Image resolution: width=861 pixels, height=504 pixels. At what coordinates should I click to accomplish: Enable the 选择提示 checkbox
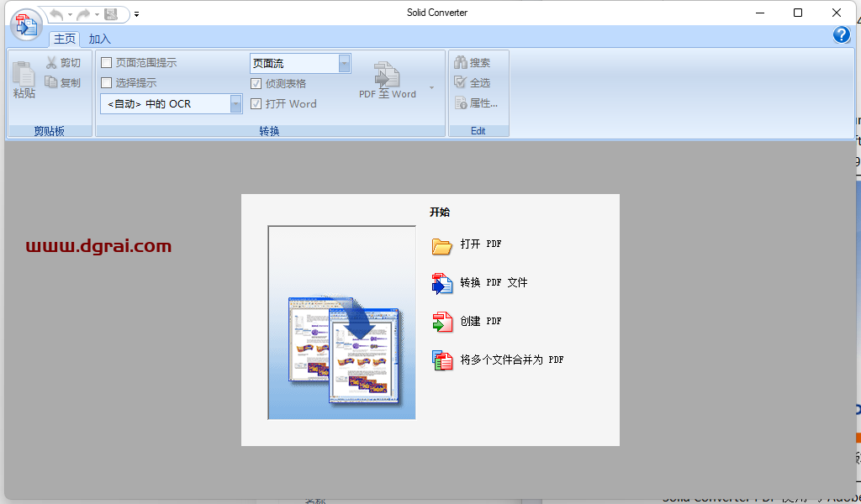pos(107,83)
